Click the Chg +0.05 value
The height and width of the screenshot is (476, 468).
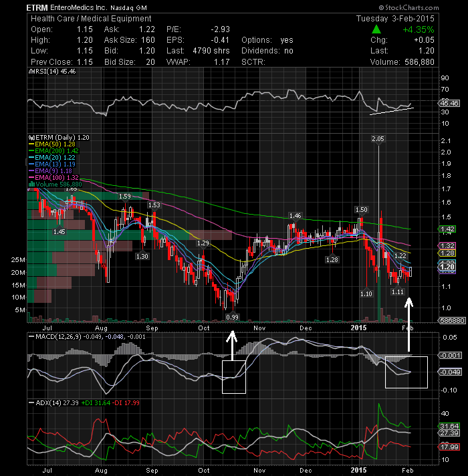point(424,40)
